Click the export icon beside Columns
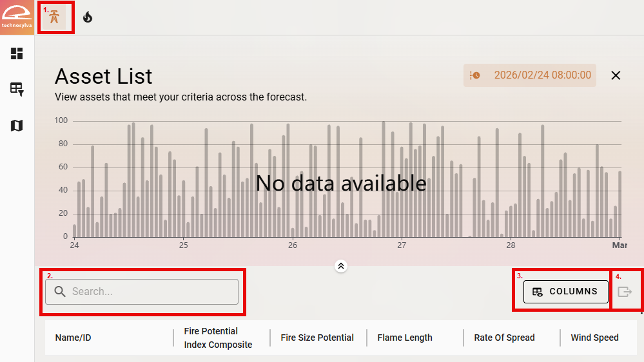Image resolution: width=644 pixels, height=362 pixels. click(625, 292)
